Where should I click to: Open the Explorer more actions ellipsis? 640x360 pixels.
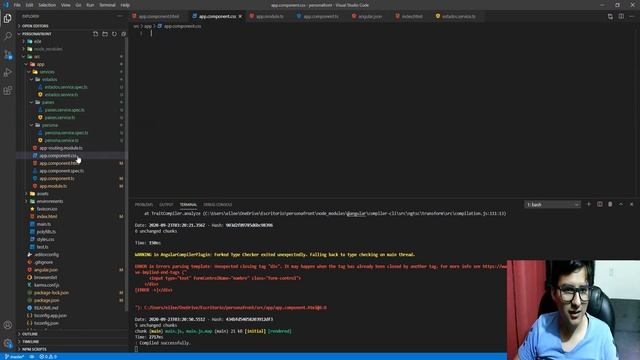point(120,16)
